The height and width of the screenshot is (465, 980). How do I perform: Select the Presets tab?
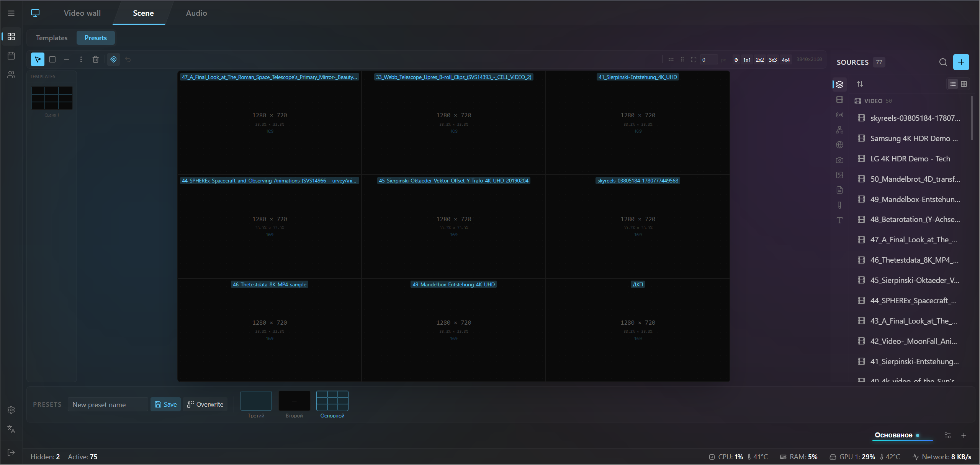[96, 38]
